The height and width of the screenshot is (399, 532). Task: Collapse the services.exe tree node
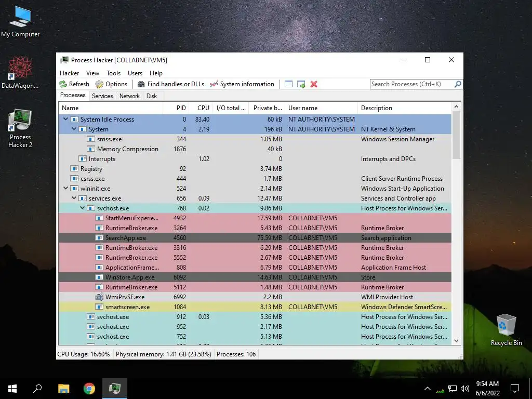tap(74, 198)
